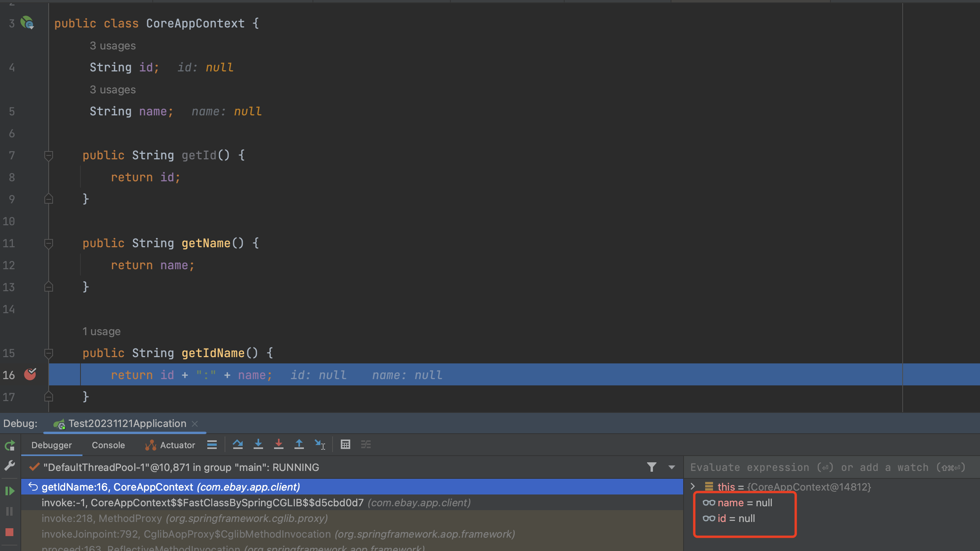Collapse the getId method fold marker

[49, 156]
